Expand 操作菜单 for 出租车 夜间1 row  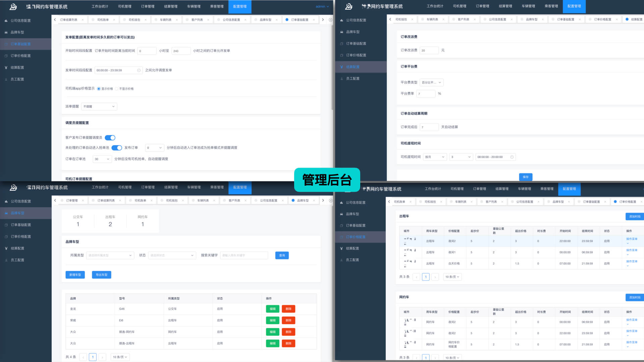pyautogui.click(x=632, y=252)
